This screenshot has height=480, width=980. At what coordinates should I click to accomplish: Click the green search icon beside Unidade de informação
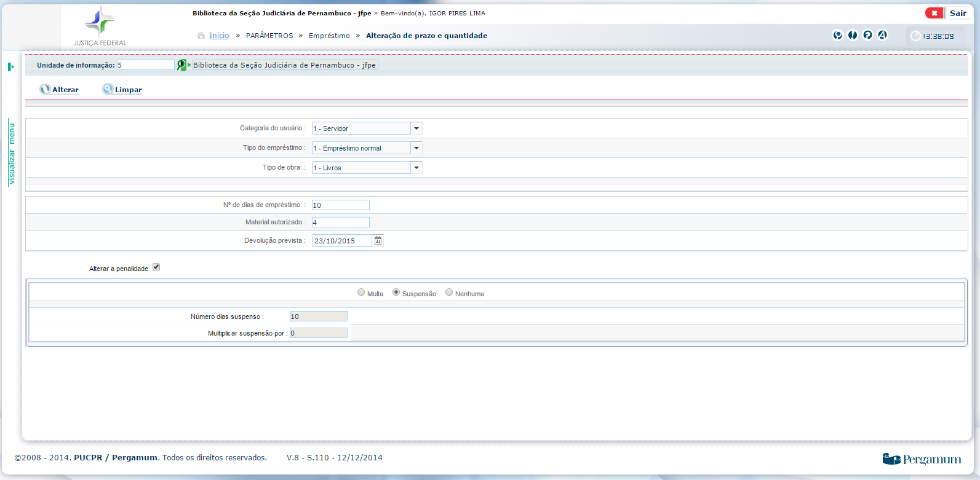pos(181,65)
